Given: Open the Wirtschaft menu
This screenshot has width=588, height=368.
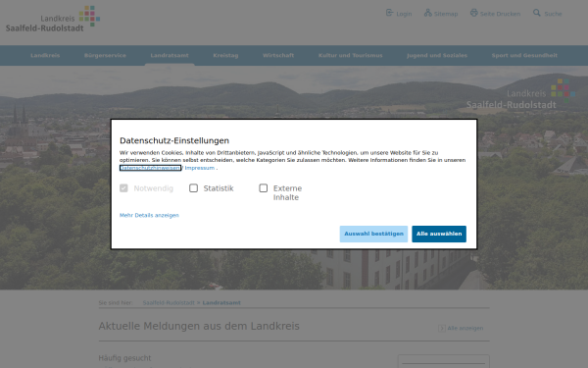Looking at the screenshot, I should [278, 55].
